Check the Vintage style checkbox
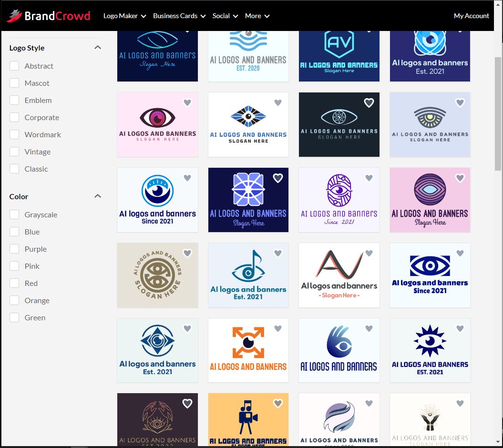Screen dimensions: 503x448 (x=14, y=152)
